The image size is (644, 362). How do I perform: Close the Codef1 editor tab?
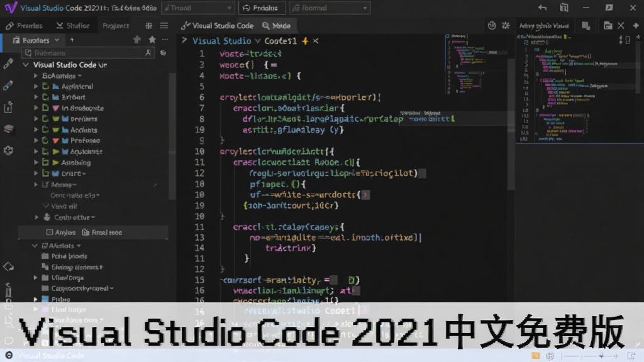[316, 41]
